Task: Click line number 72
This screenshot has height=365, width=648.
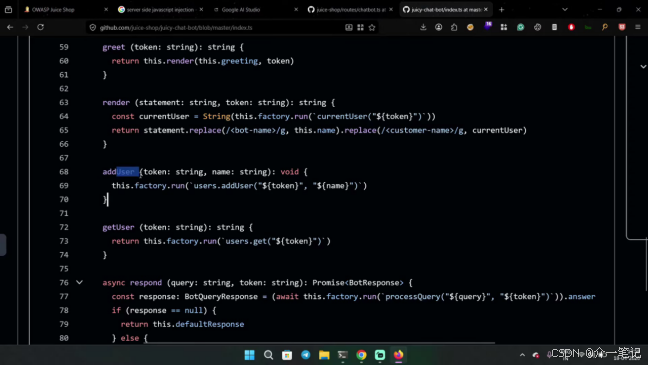Action: tap(64, 227)
